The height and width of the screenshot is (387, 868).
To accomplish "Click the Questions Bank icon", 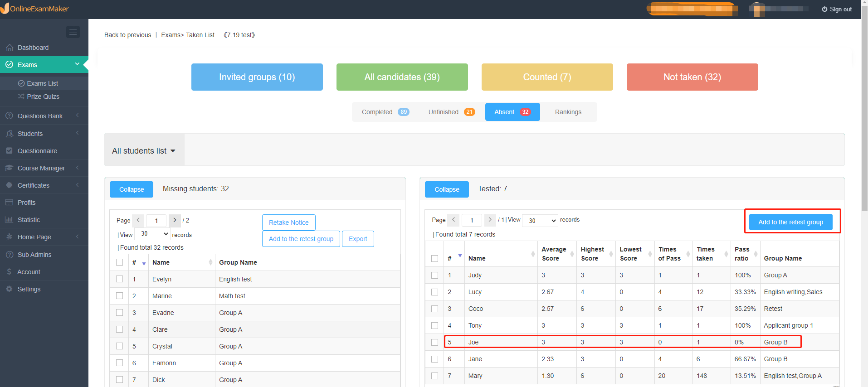I will point(9,116).
